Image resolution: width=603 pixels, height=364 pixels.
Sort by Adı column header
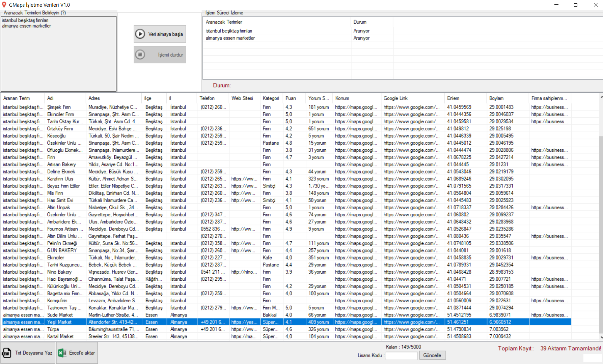tap(65, 98)
